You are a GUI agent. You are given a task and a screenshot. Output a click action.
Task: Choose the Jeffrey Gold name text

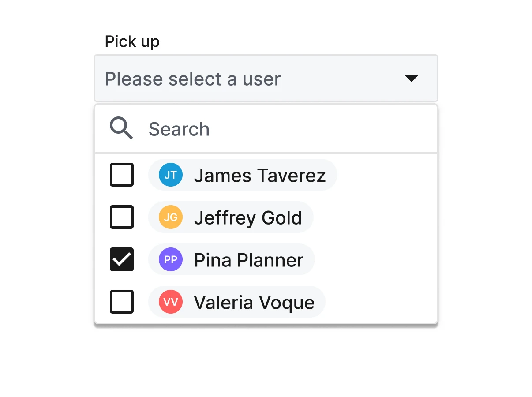pyautogui.click(x=248, y=217)
